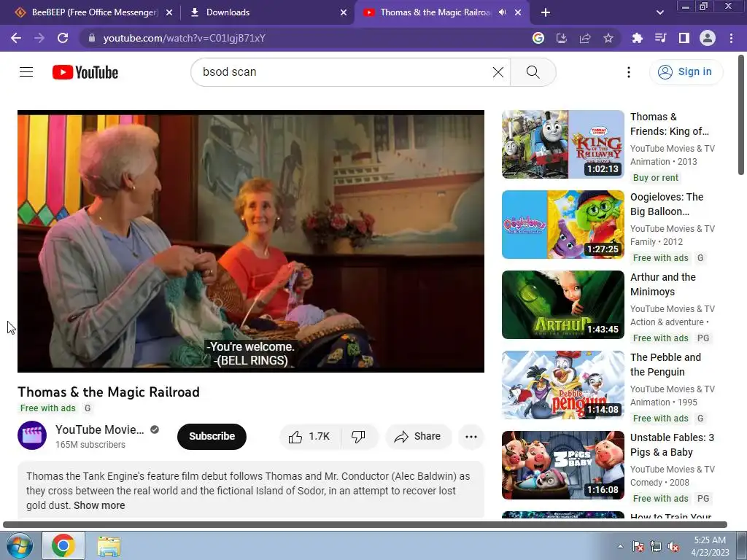Click Free with ads label under video title
This screenshot has width=747, height=560.
(x=47, y=408)
